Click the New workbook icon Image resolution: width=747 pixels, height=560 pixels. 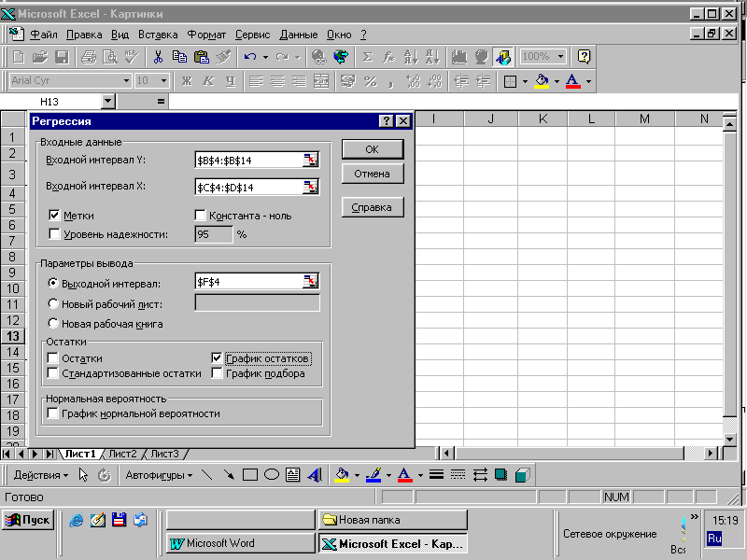(x=19, y=57)
